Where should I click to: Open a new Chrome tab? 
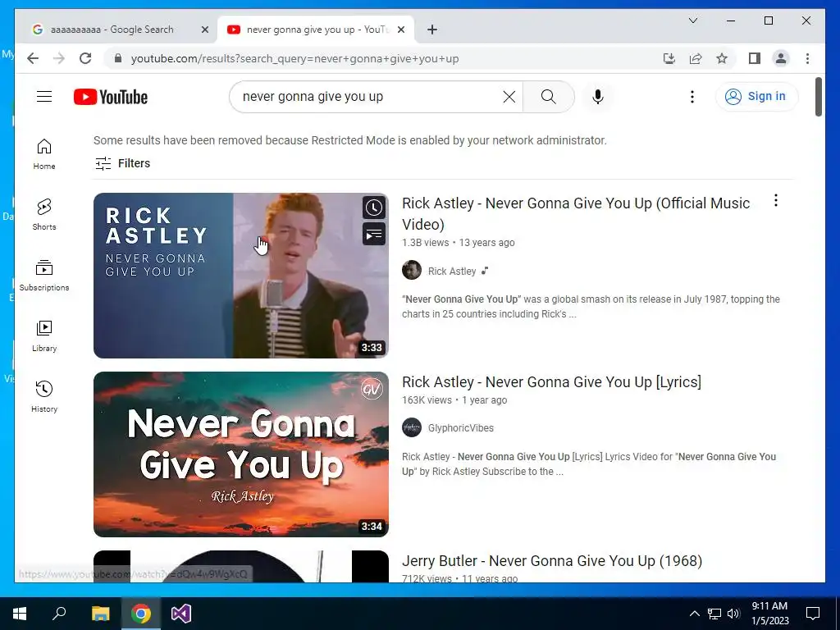(x=432, y=30)
